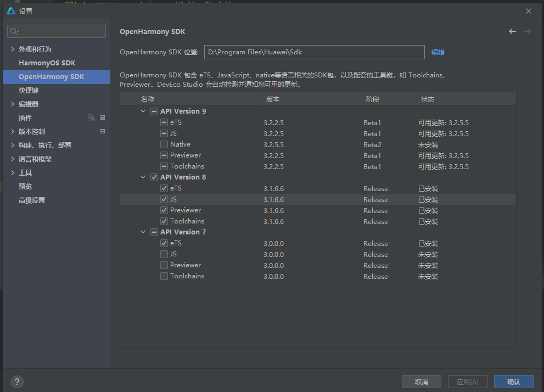The image size is (544, 392).
Task: Check the JS 3.0.0.0 checkbox
Action: [x=164, y=254]
